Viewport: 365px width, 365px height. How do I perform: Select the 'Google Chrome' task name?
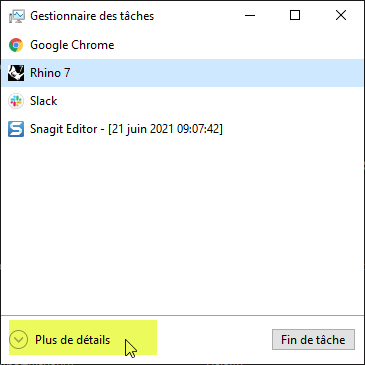pyautogui.click(x=72, y=45)
